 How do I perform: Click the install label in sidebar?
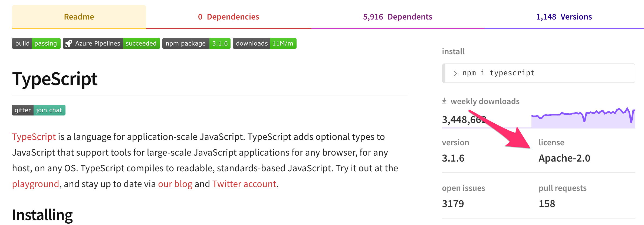[x=453, y=52]
